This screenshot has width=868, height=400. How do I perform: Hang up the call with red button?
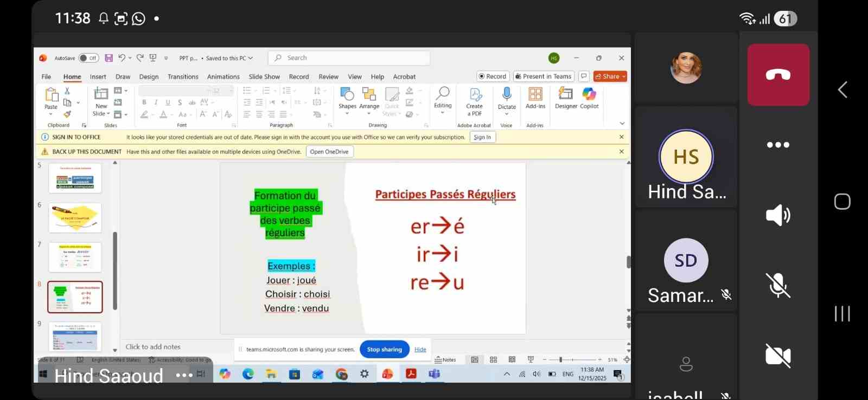coord(778,75)
